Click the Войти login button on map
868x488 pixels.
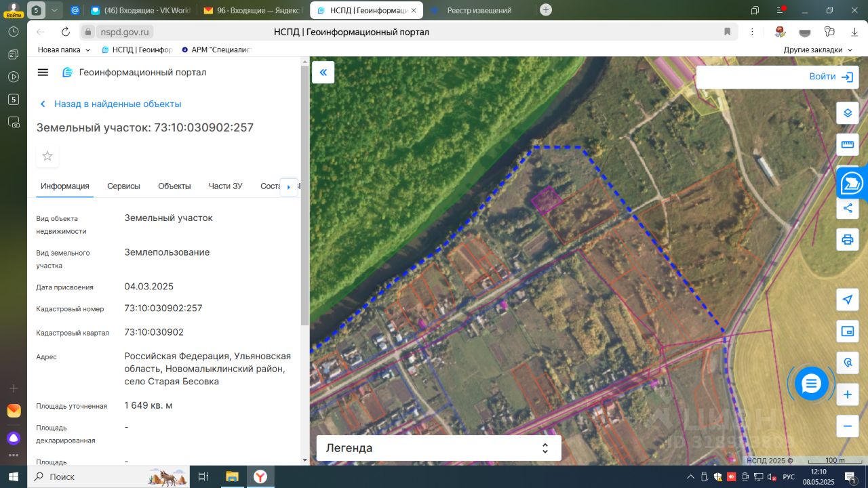[x=831, y=77]
